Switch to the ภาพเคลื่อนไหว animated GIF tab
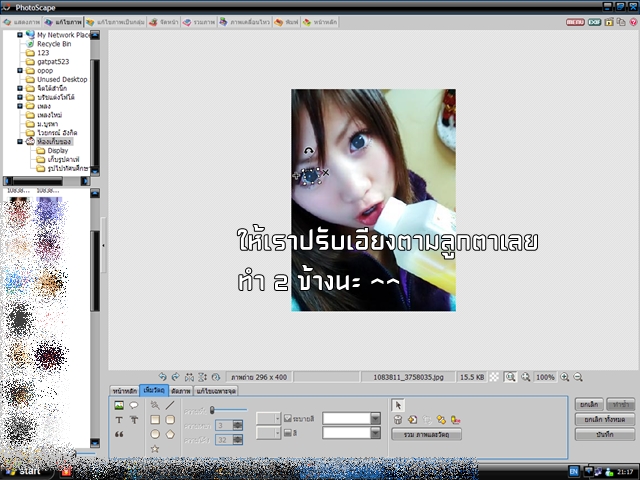The width and height of the screenshot is (640, 480). (245, 22)
